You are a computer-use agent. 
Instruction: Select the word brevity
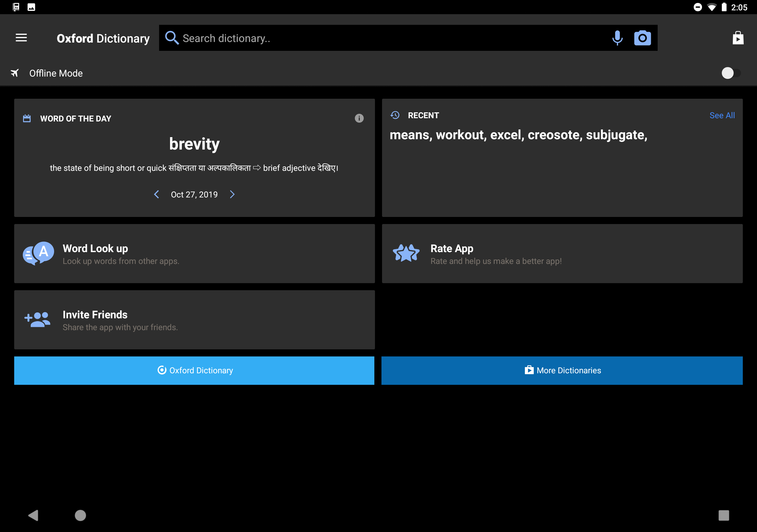[195, 144]
